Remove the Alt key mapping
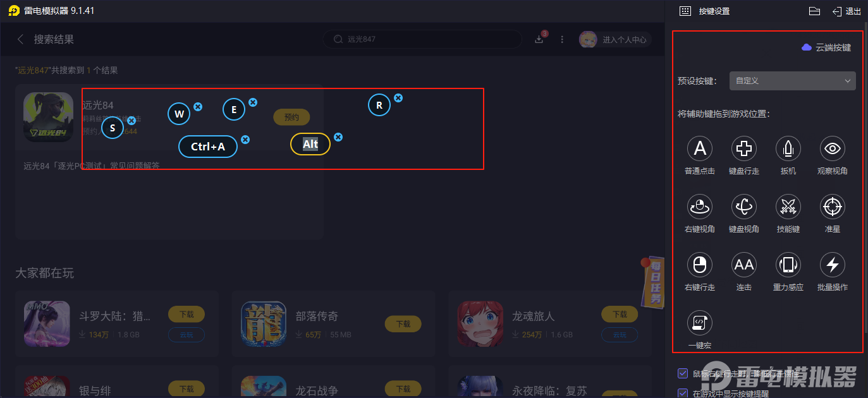The height and width of the screenshot is (398, 868). (x=338, y=137)
